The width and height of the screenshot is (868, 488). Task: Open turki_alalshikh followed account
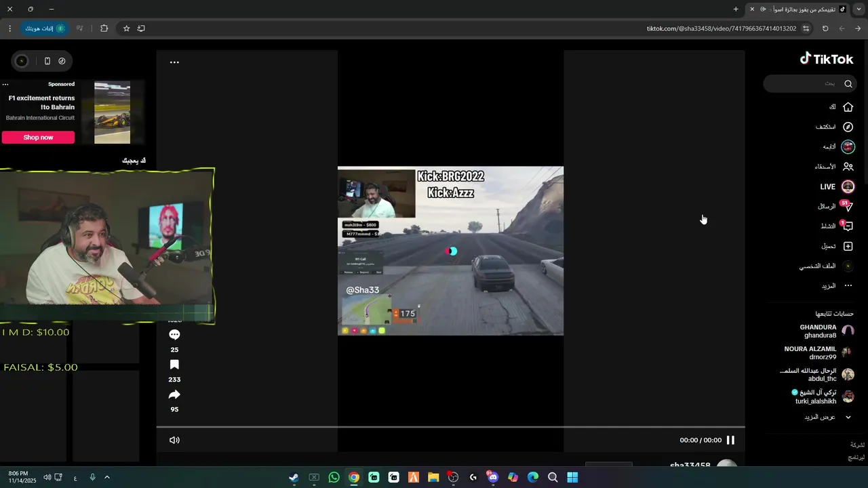click(823, 396)
